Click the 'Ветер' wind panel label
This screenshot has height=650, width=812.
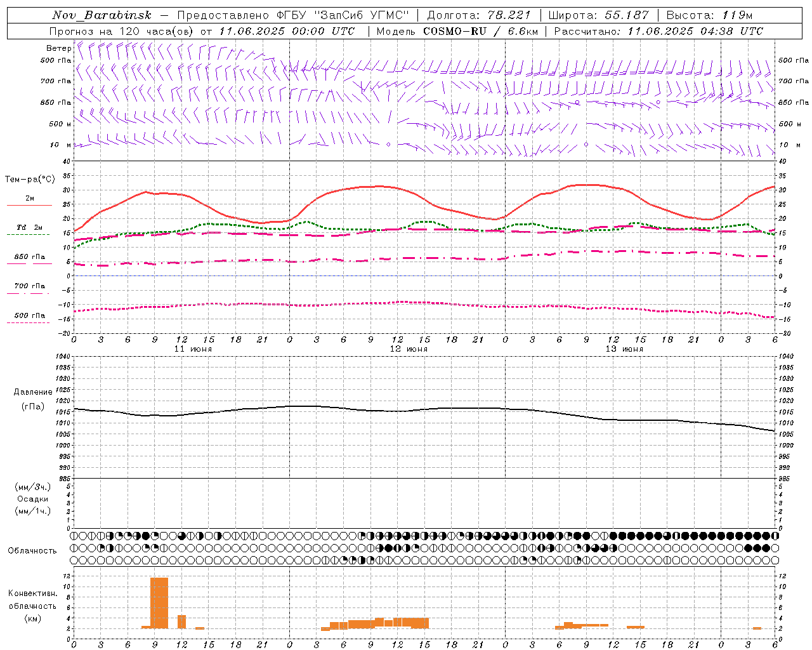pyautogui.click(x=59, y=48)
